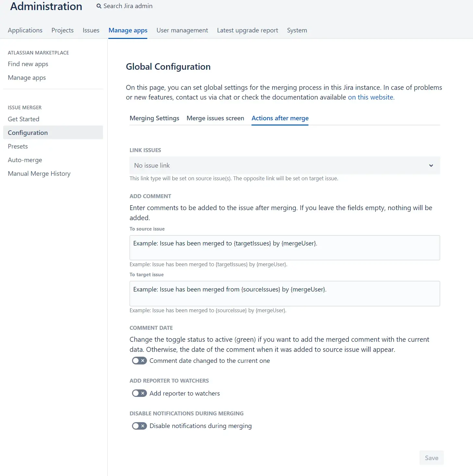Turn on Disable notifications during merging
Screen dimensions: 473x476
tap(139, 426)
